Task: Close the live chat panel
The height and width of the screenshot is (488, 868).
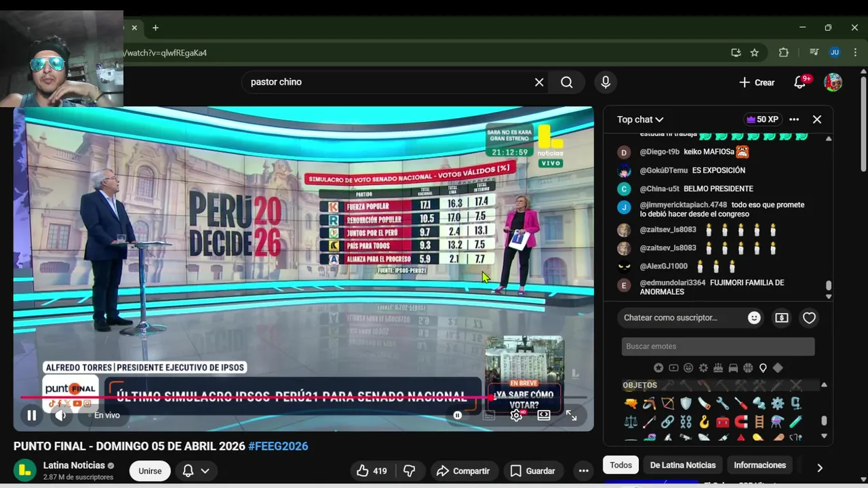Action: 817,119
